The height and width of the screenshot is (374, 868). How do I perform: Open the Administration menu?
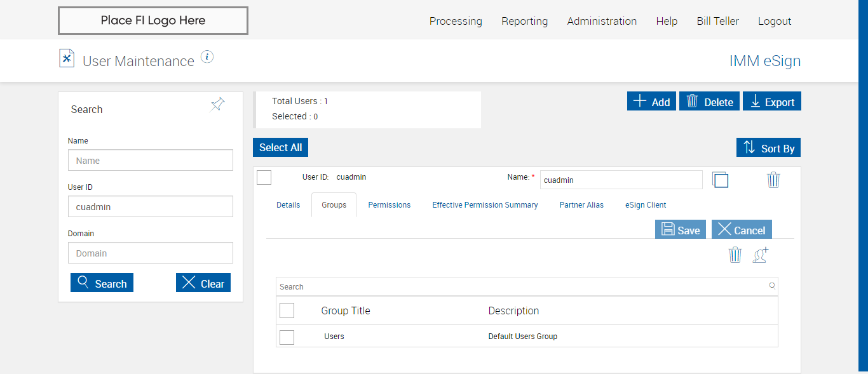click(602, 21)
